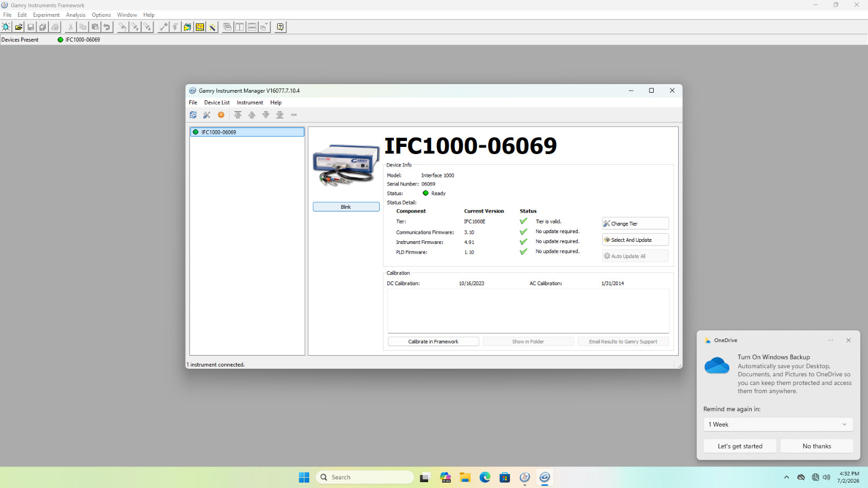Click the help question mark toolbar icon
The image size is (868, 488).
coord(280,27)
